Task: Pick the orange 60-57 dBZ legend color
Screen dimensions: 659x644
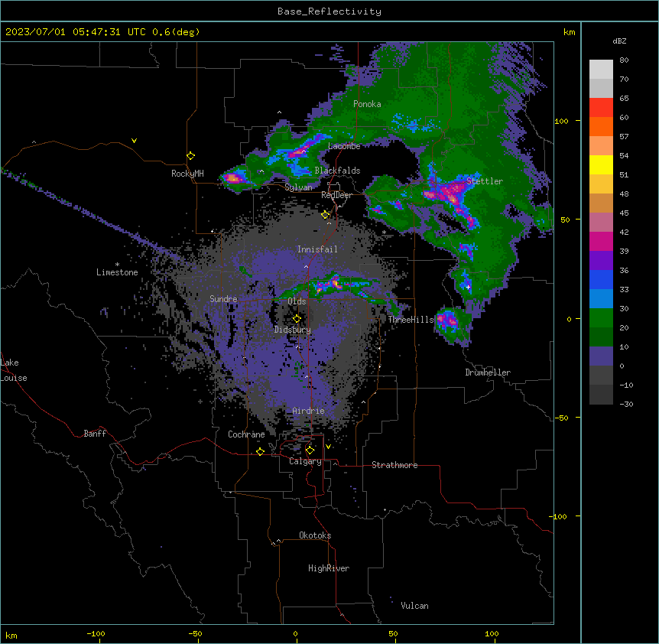Action: pyautogui.click(x=601, y=126)
